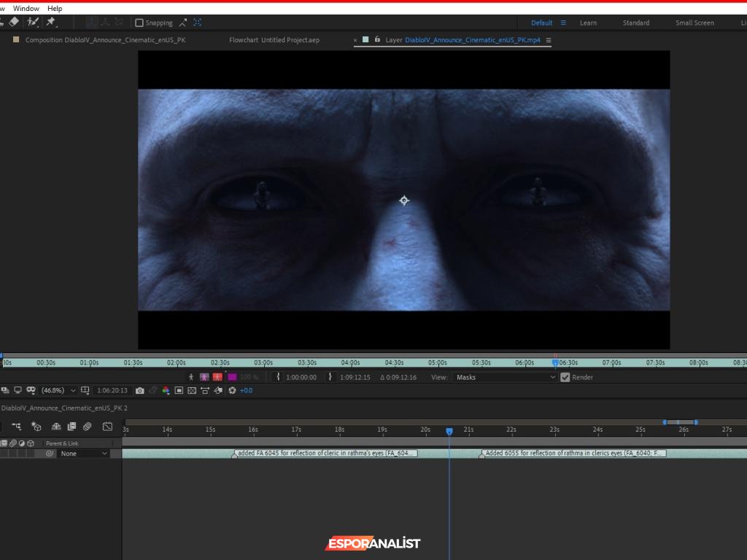
Task: Open the Window menu
Action: (x=26, y=8)
